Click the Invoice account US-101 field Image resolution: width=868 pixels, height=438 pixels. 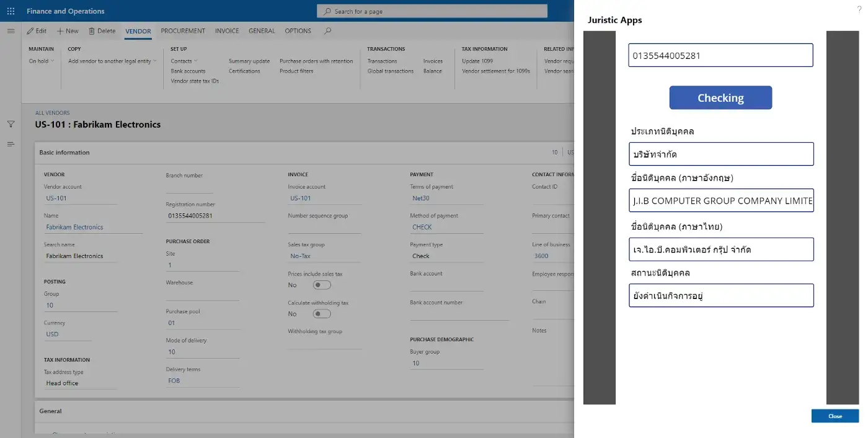tap(324, 198)
